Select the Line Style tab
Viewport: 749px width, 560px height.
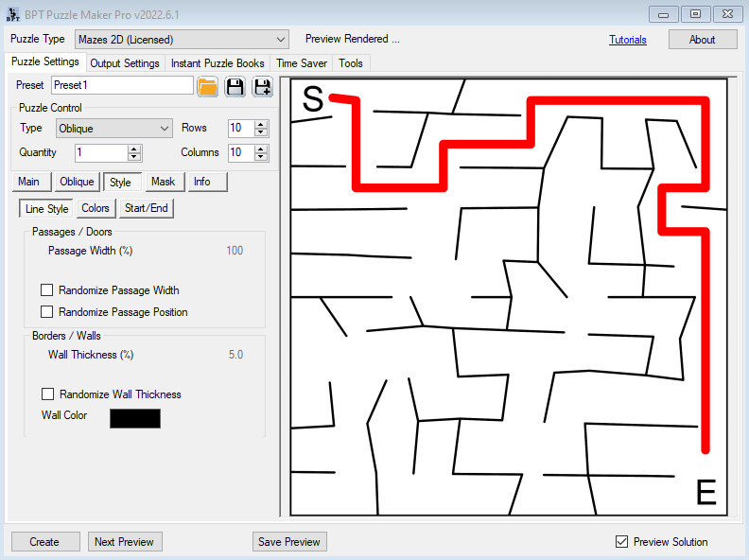46,209
